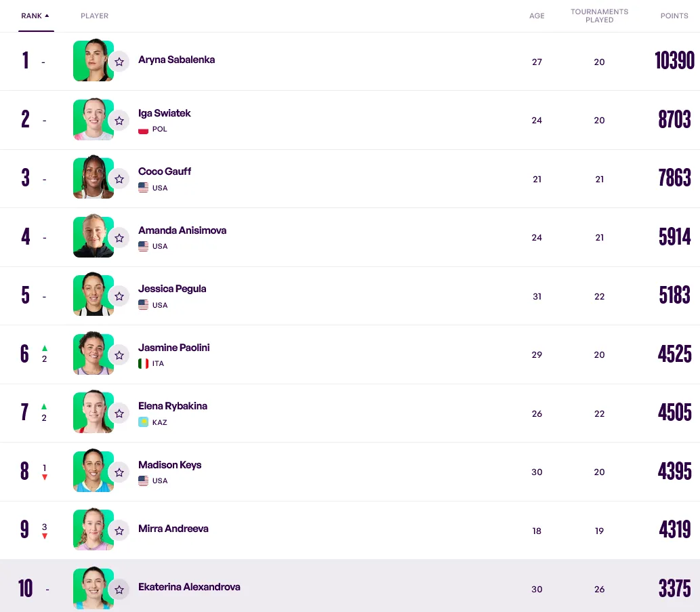
Task: Click Jasmine Paolini's favorite star icon
Action: (x=119, y=355)
